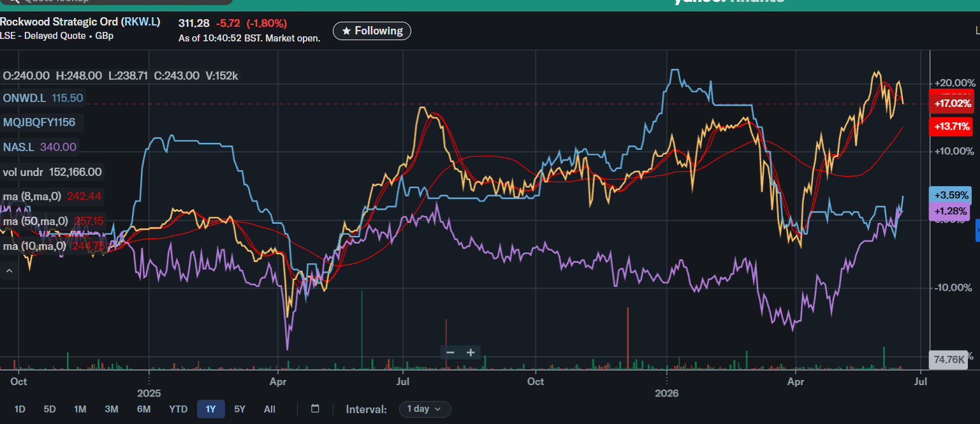Open the ma (10,ma,0) indicator legend
The image size is (980, 424).
[x=55, y=246]
